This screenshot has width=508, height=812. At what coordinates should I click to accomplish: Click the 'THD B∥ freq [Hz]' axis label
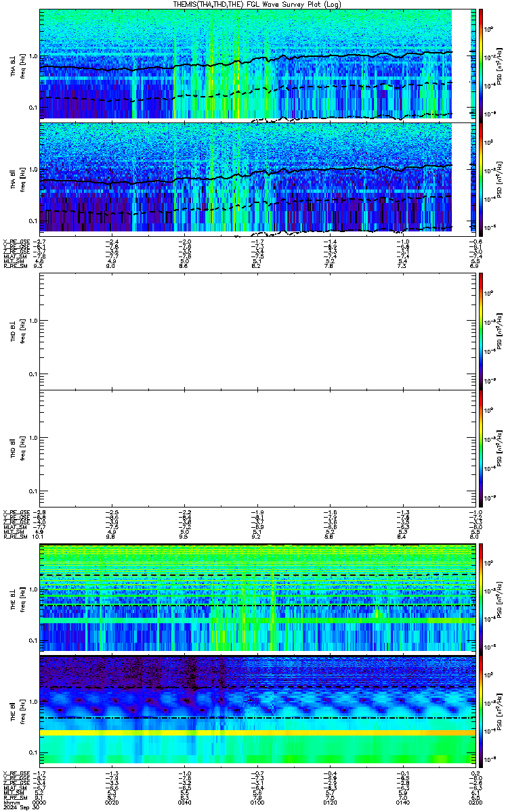point(18,449)
